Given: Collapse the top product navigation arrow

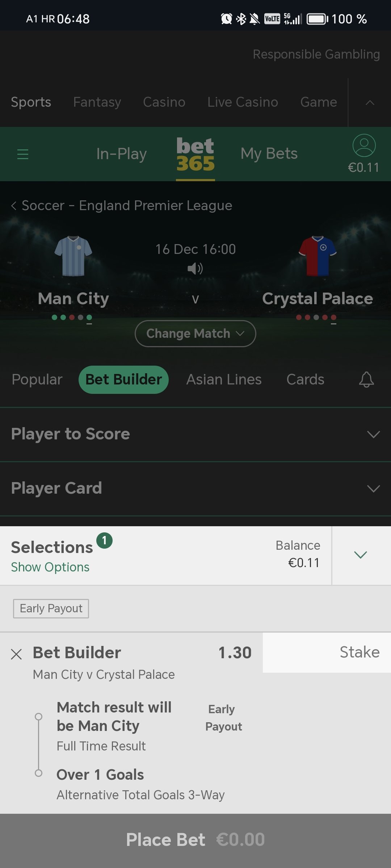Looking at the screenshot, I should click(x=370, y=103).
